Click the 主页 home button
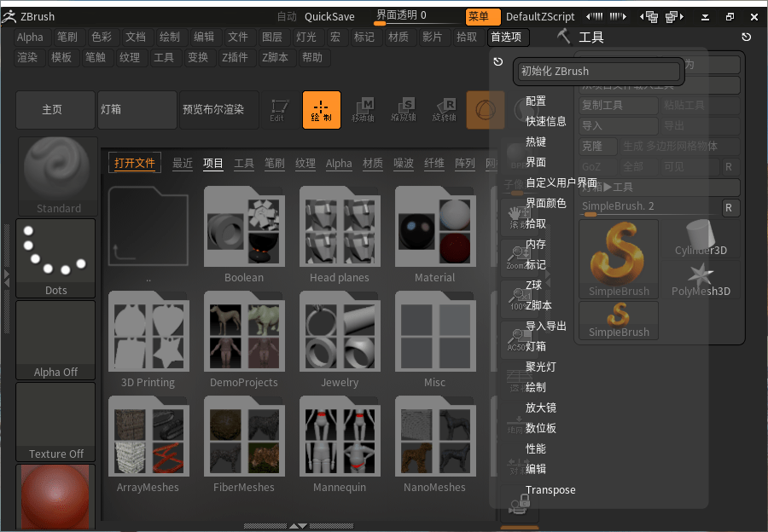768x532 pixels. [55, 110]
